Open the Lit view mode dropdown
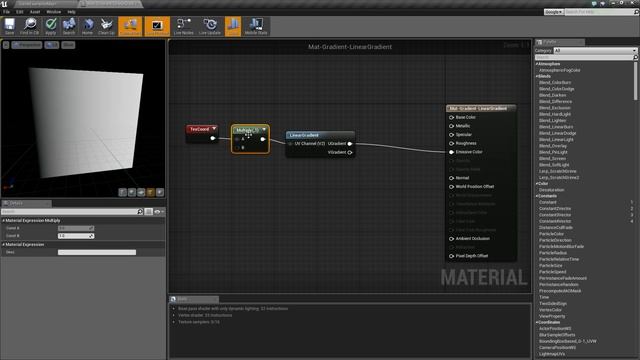 tap(52, 45)
